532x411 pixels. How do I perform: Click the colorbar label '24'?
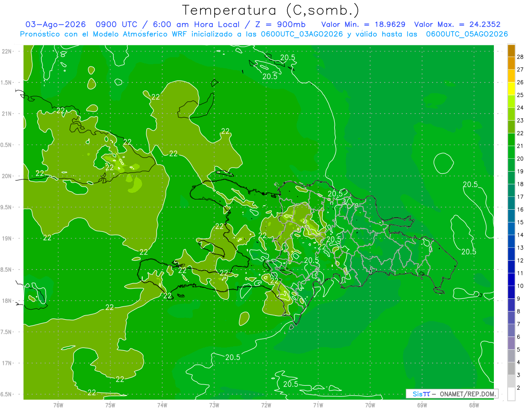[520, 108]
